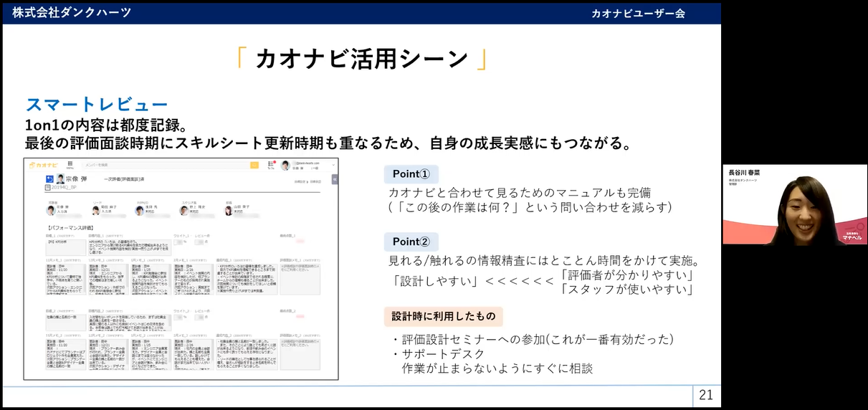Click the 目標_1 text box containing KPI分析

tap(66, 247)
